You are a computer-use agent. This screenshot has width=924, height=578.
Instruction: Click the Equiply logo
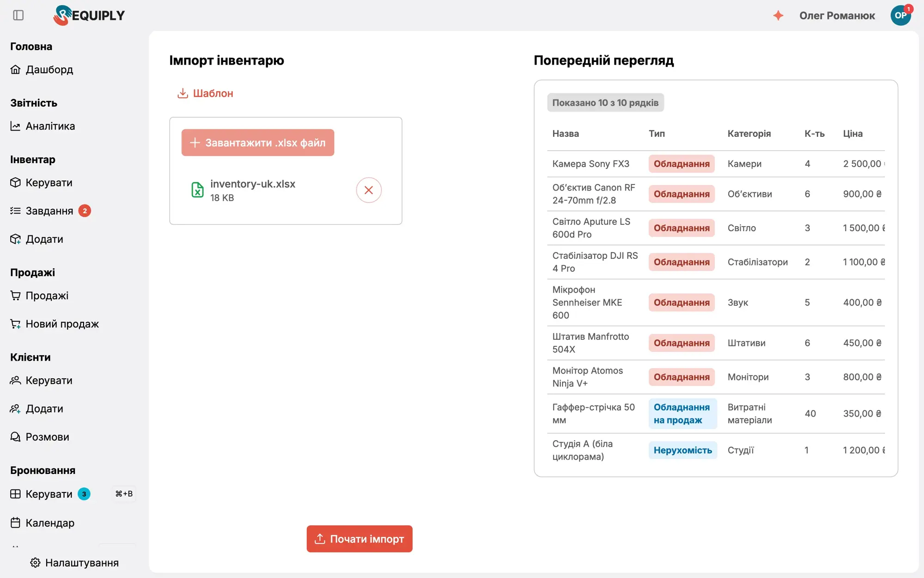pos(89,15)
